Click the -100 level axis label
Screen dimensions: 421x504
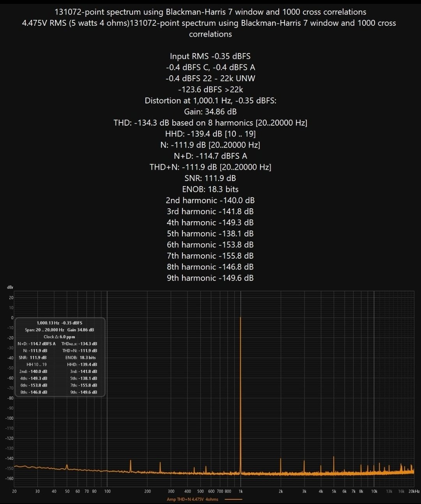click(9, 418)
